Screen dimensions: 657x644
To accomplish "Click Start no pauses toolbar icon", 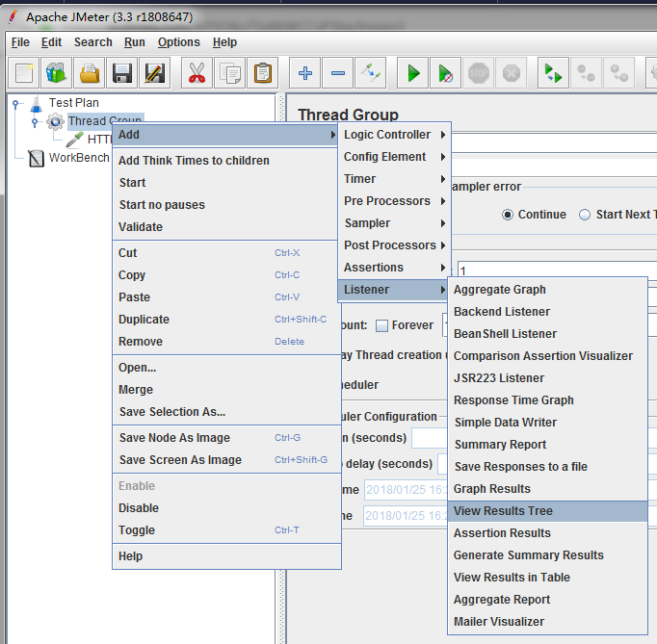I will click(445, 73).
